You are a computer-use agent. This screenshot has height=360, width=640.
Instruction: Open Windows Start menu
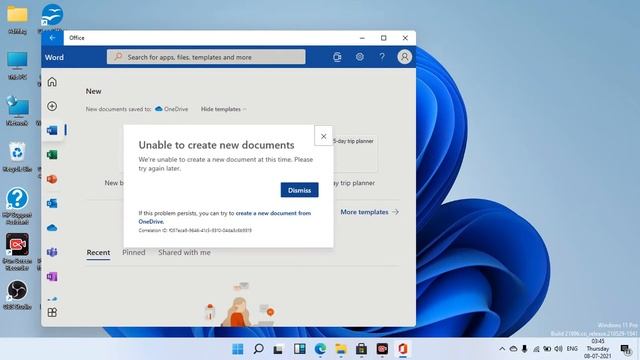point(238,349)
